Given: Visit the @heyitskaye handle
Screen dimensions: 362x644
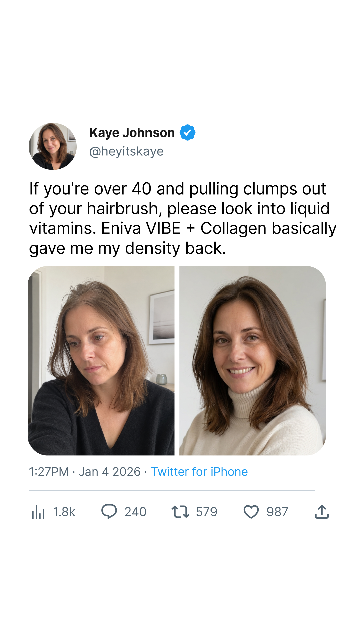Looking at the screenshot, I should pyautogui.click(x=126, y=151).
